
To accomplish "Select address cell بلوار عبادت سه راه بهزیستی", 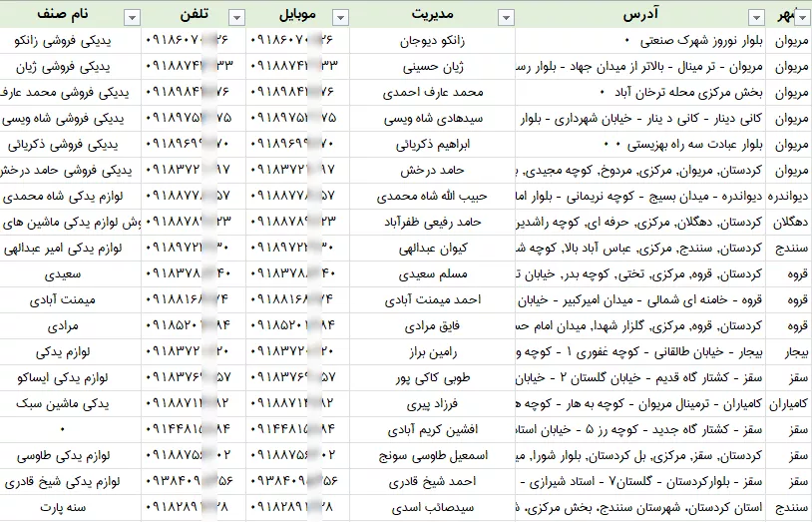I will 640,144.
